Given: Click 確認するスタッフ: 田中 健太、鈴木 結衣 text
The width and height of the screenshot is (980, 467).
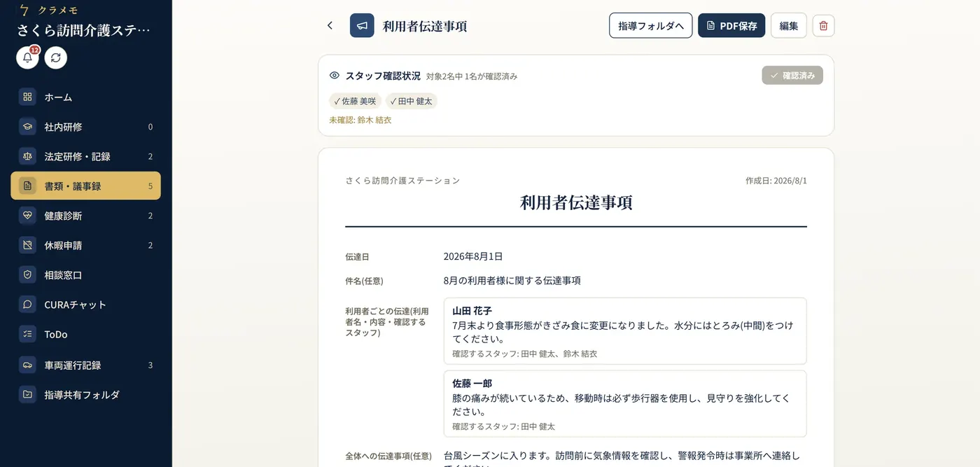Looking at the screenshot, I should pos(525,354).
